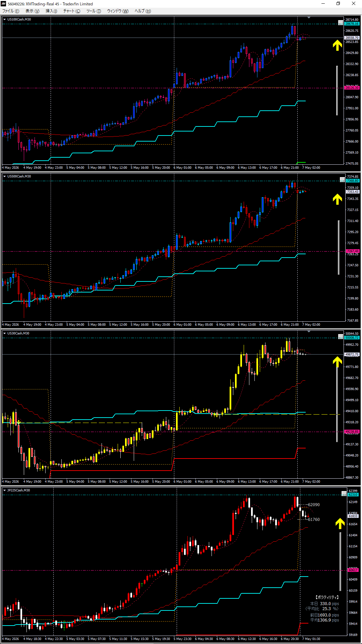Screen dimensions: 362x644
Task: Click the 61760 price label on JP225Cash chart
Action: click(x=314, y=520)
